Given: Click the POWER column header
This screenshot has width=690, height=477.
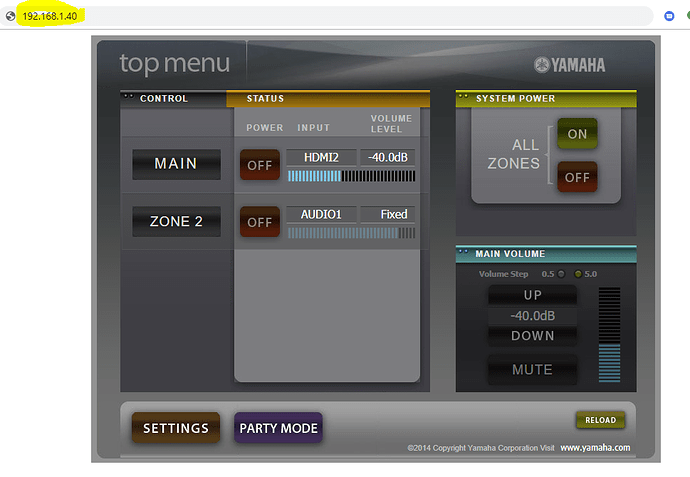Looking at the screenshot, I should pos(264,128).
